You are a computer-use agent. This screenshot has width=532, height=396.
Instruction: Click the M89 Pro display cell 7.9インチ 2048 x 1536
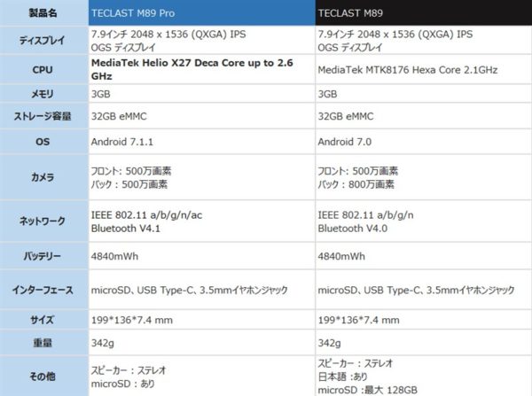pos(202,41)
